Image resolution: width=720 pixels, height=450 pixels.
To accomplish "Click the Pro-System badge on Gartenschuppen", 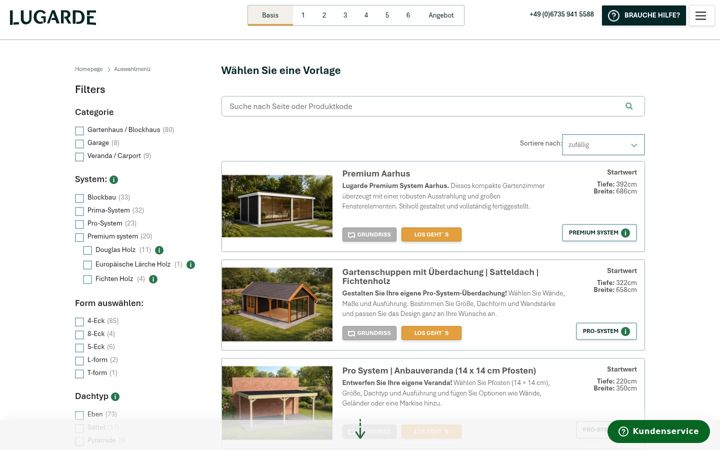I will tap(606, 331).
